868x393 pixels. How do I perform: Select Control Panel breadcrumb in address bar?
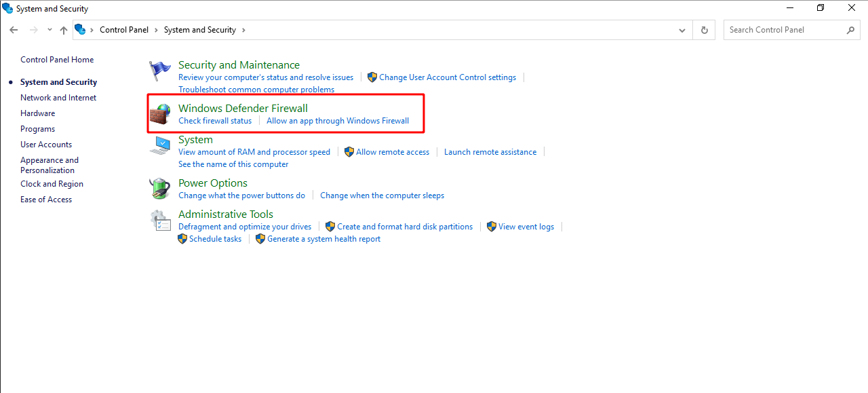pos(123,30)
